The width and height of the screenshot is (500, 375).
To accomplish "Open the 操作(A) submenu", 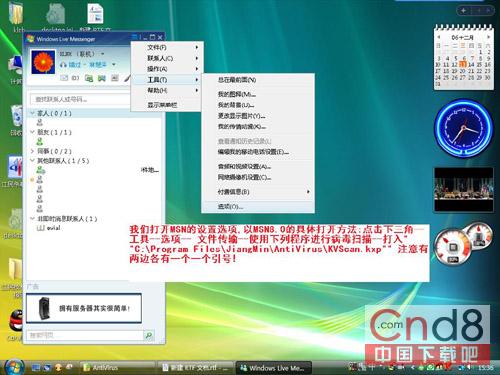I will pyautogui.click(x=166, y=69).
